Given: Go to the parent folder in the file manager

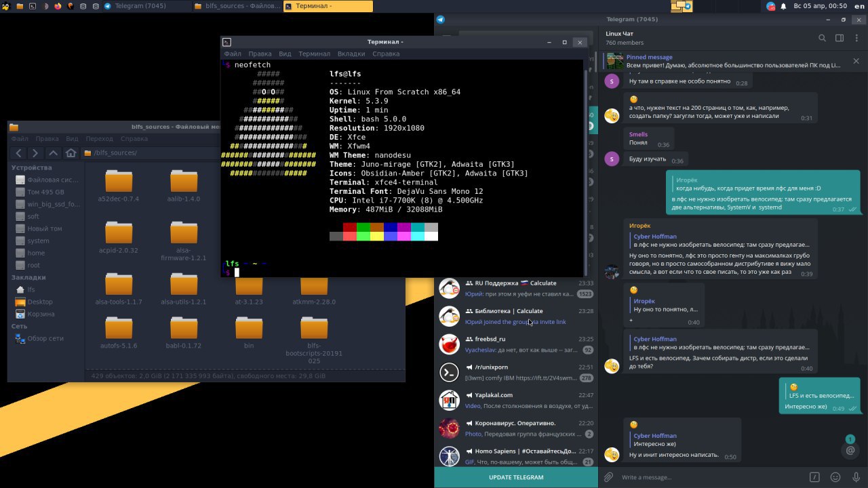Looking at the screenshot, I should [54, 153].
